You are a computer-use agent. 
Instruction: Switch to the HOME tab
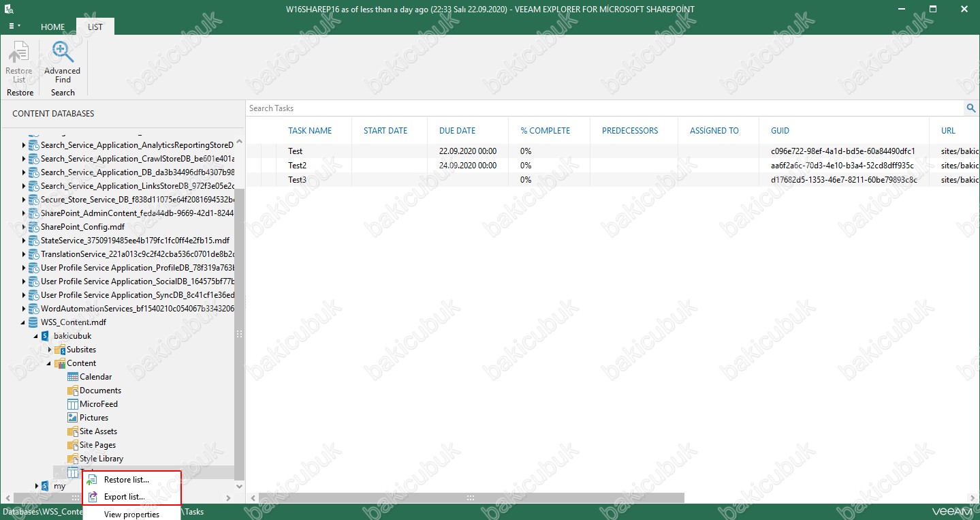pos(53,27)
